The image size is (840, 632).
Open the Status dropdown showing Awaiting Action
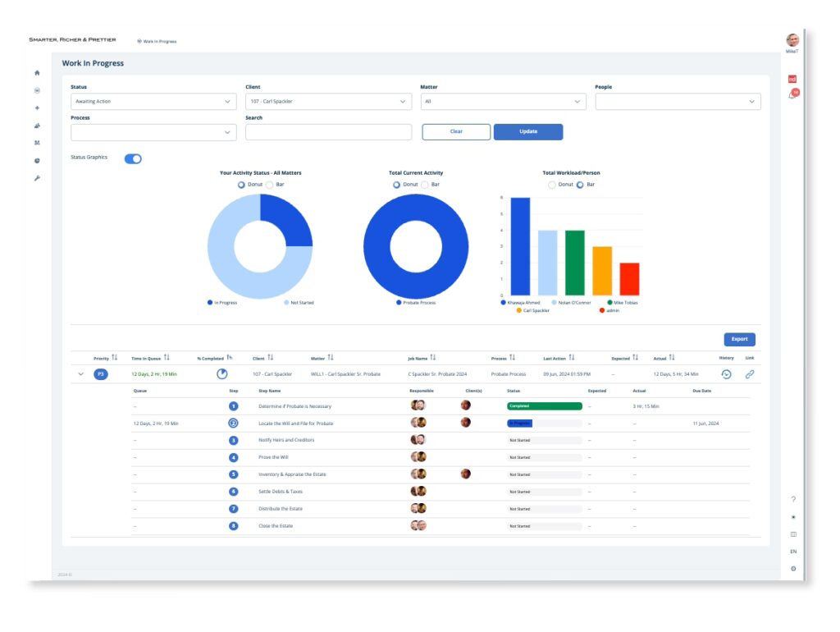point(153,102)
